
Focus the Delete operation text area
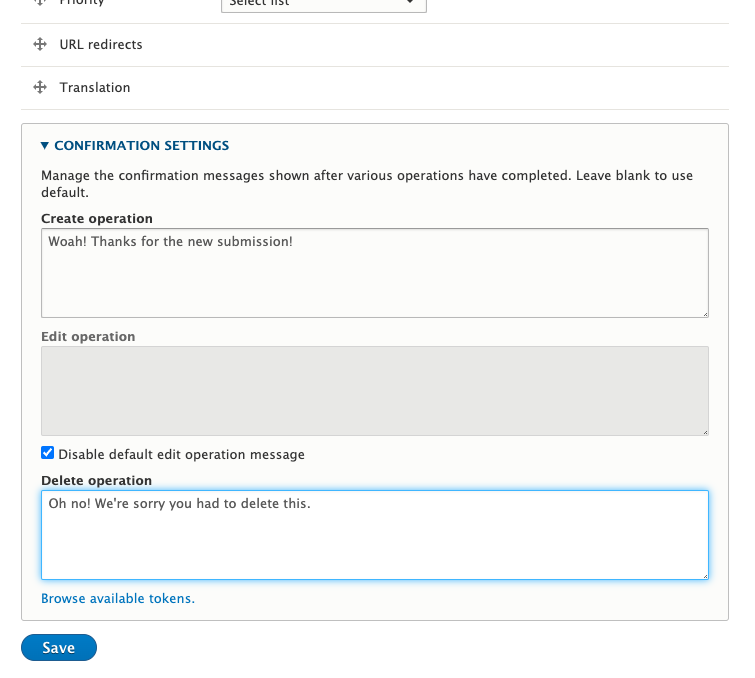coord(375,535)
